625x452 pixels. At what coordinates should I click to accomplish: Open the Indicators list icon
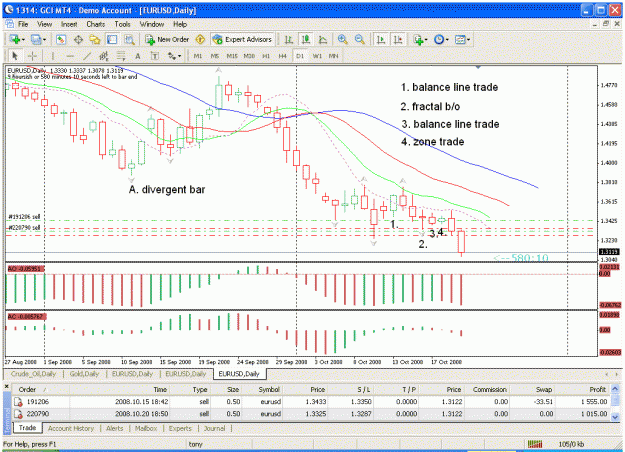pyautogui.click(x=418, y=39)
